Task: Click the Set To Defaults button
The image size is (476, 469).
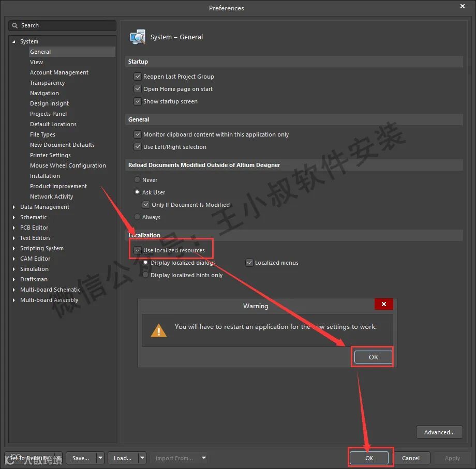Action: pos(29,458)
